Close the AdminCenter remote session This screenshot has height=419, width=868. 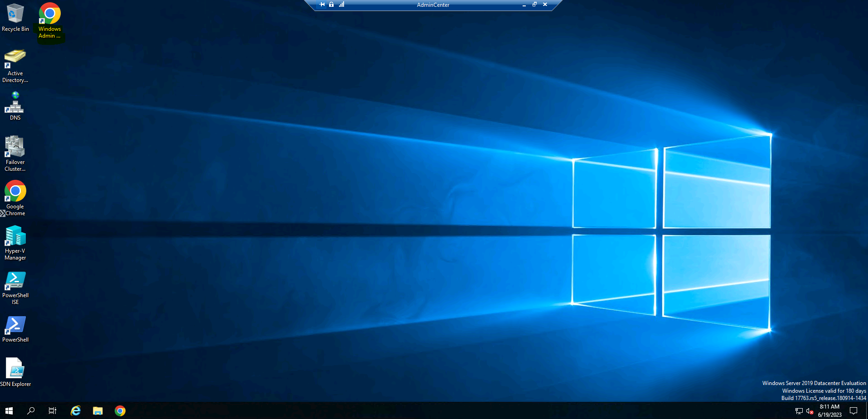click(x=545, y=5)
